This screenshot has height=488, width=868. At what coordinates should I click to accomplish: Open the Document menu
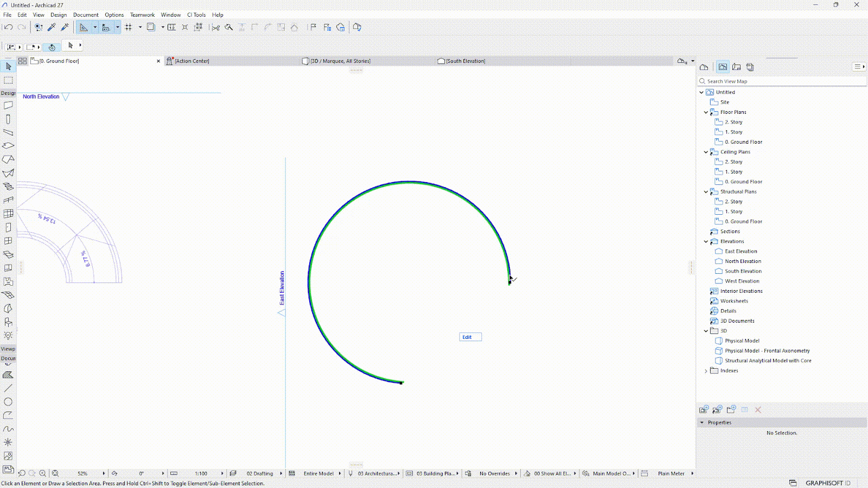[x=86, y=15]
